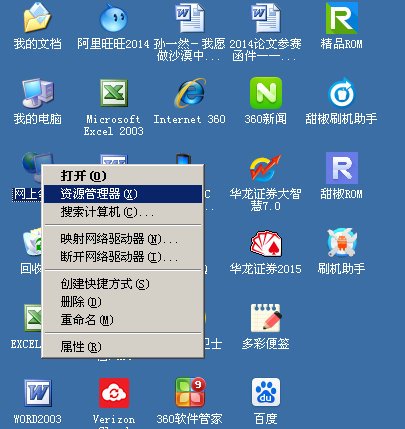Launch the 多彩便签 notepad icon
Image resolution: width=405 pixels, height=429 pixels.
266,318
